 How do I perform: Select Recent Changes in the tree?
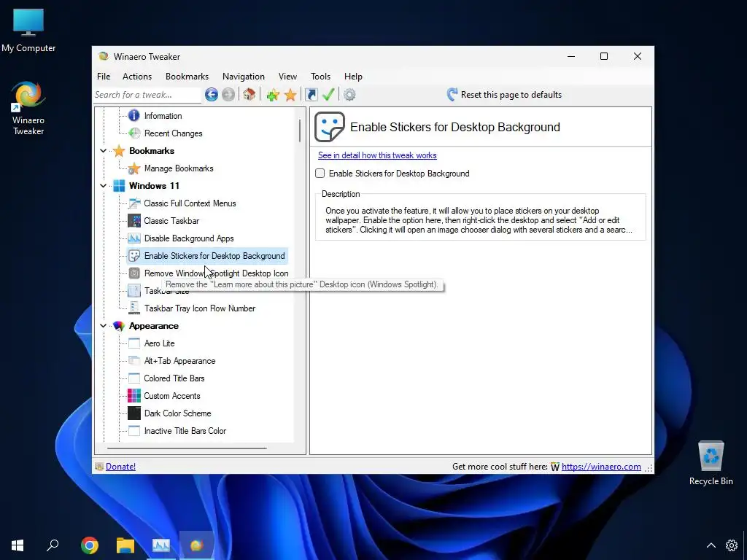pyautogui.click(x=174, y=133)
